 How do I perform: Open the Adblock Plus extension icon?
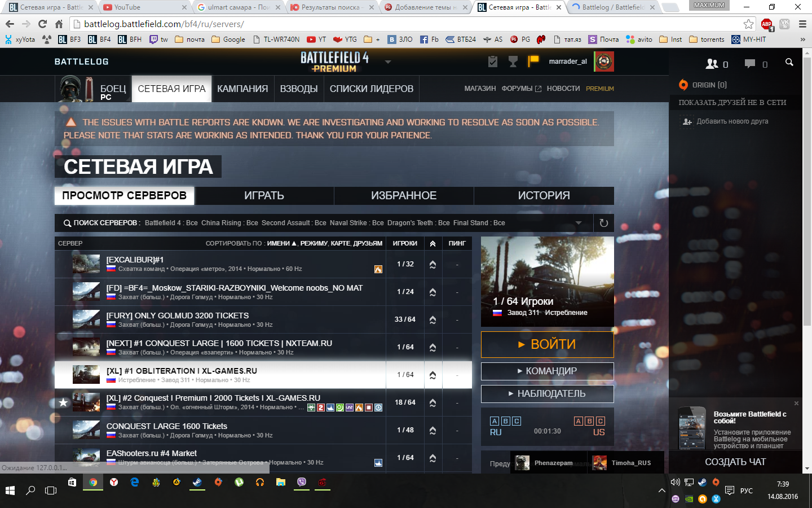(767, 24)
